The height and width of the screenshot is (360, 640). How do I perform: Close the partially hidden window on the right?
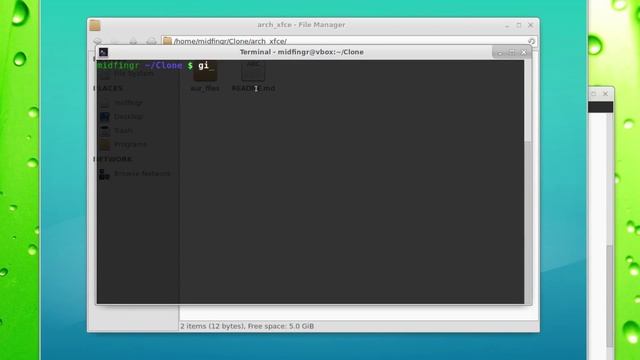tap(606, 94)
